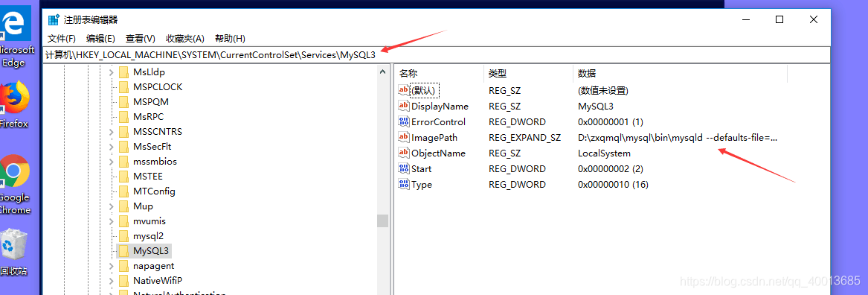The height and width of the screenshot is (295, 868).
Task: Click the string icon beside DisplayName
Action: (404, 106)
